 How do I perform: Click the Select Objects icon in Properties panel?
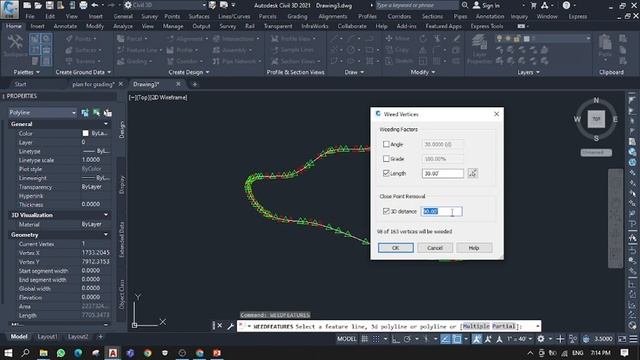(96, 113)
